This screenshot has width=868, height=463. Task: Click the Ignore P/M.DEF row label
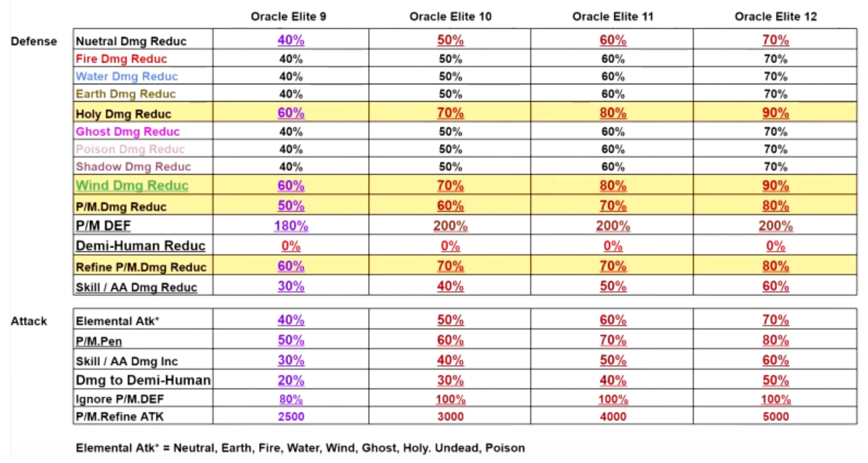point(118,398)
